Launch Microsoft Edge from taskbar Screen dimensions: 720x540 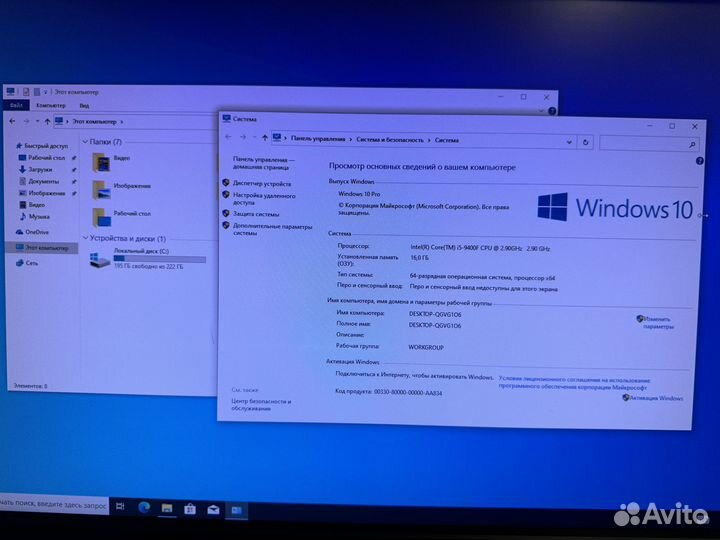tap(144, 507)
